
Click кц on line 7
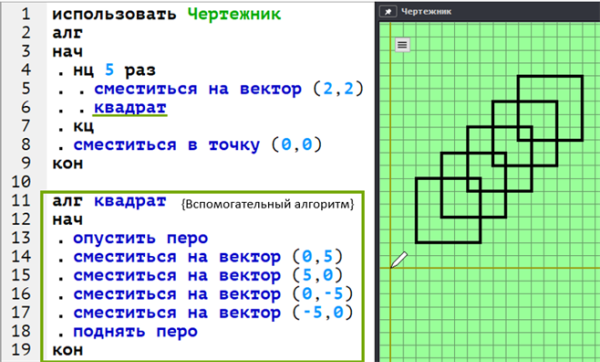(x=83, y=126)
